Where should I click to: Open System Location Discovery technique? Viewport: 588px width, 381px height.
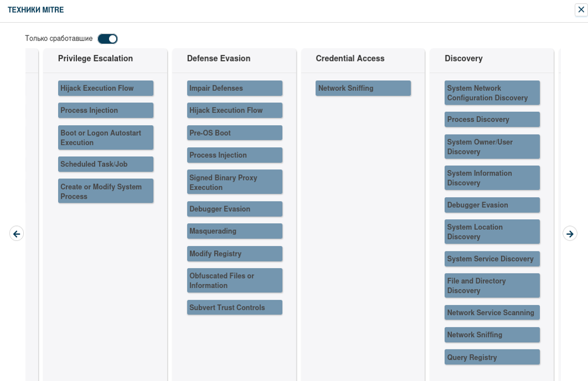[492, 231]
